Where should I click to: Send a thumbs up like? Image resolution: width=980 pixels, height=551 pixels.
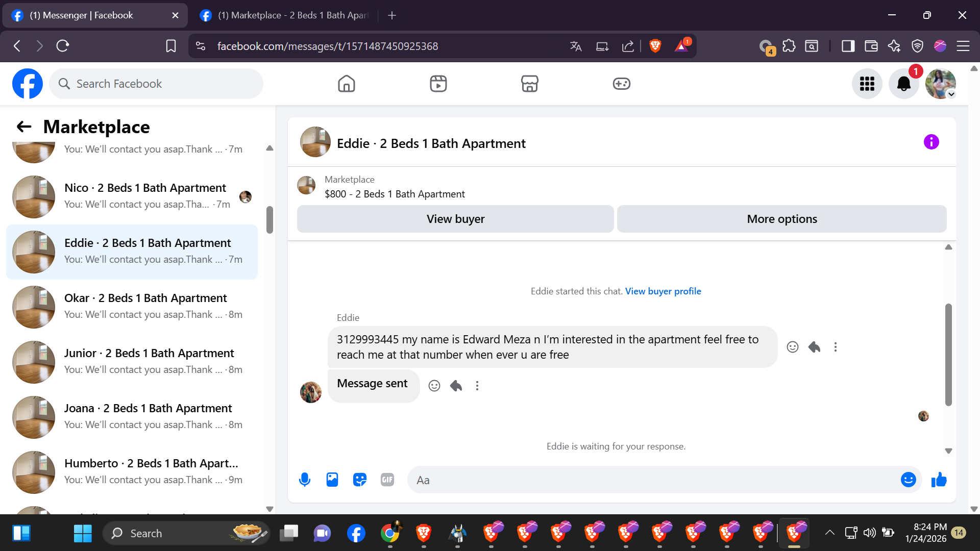pos(939,480)
